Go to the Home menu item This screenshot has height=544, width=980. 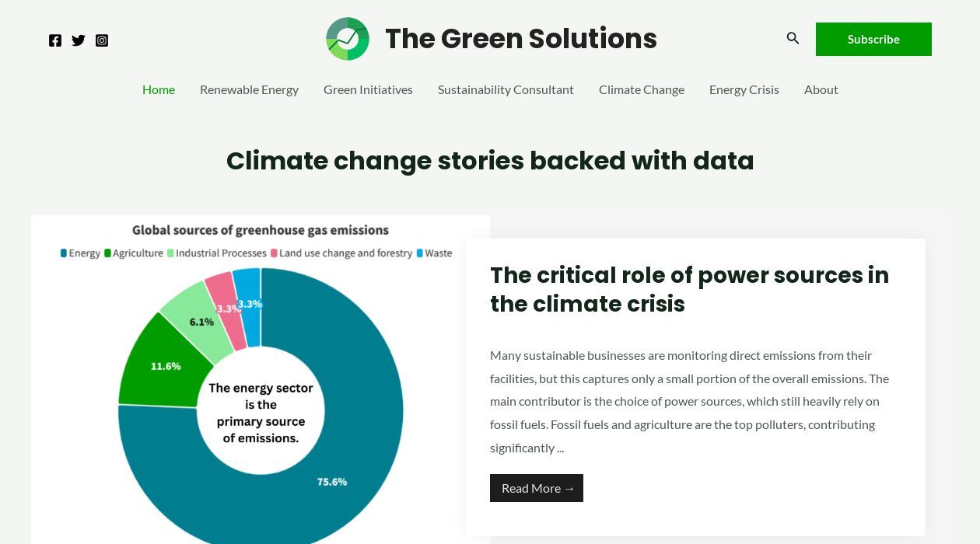point(159,89)
